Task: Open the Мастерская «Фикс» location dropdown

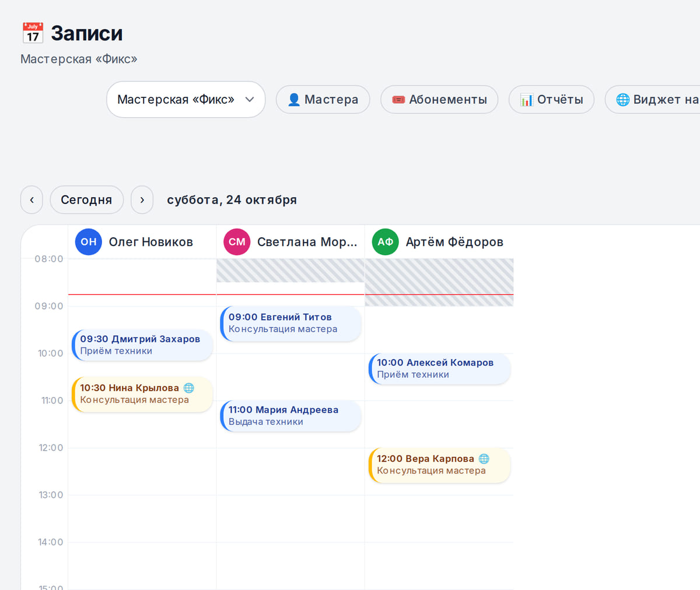Action: click(x=185, y=100)
